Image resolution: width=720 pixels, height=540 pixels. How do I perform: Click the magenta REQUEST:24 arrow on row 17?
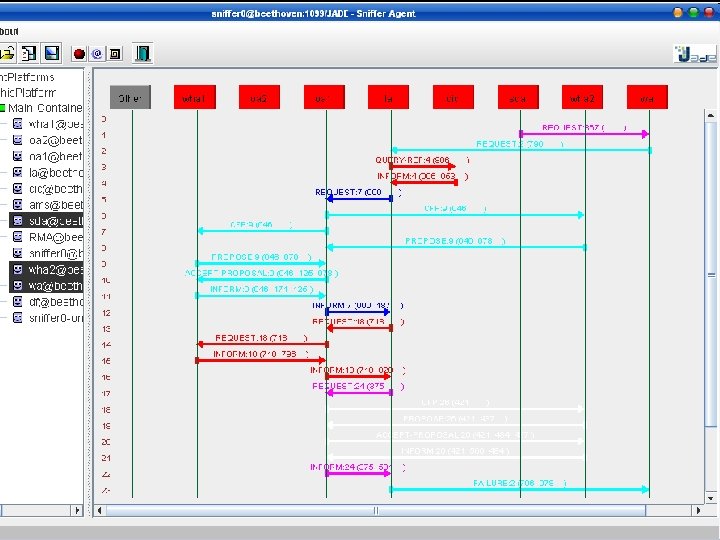click(359, 392)
